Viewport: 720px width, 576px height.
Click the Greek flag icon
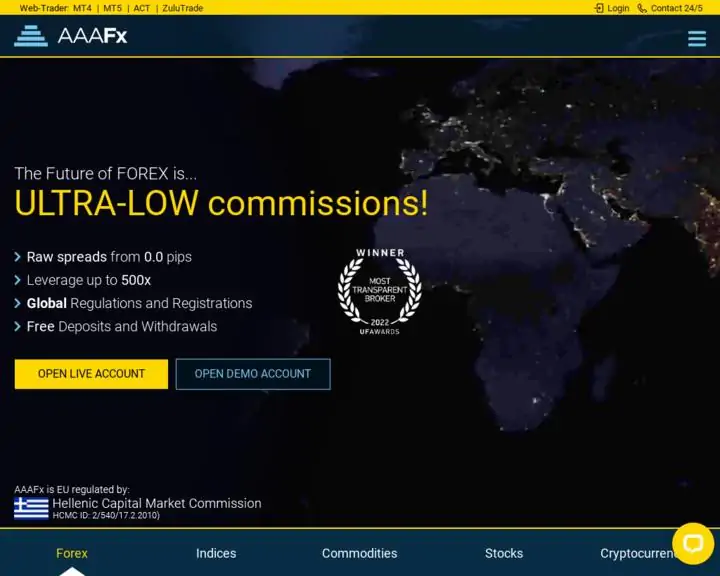(x=31, y=508)
